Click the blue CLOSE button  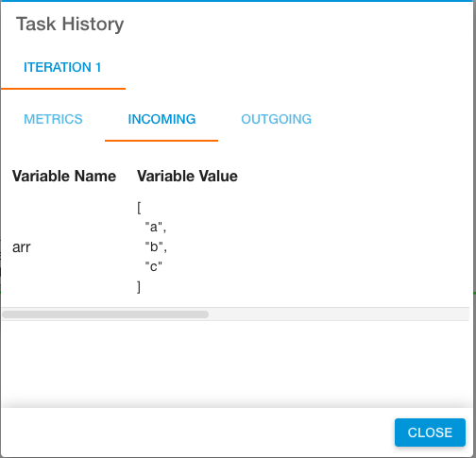pyautogui.click(x=430, y=433)
